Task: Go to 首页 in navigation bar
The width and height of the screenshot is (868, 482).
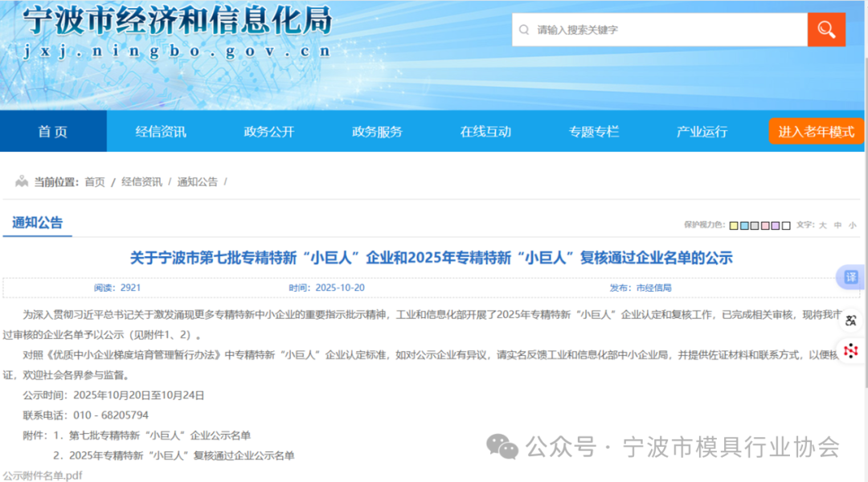Action: pyautogui.click(x=53, y=132)
